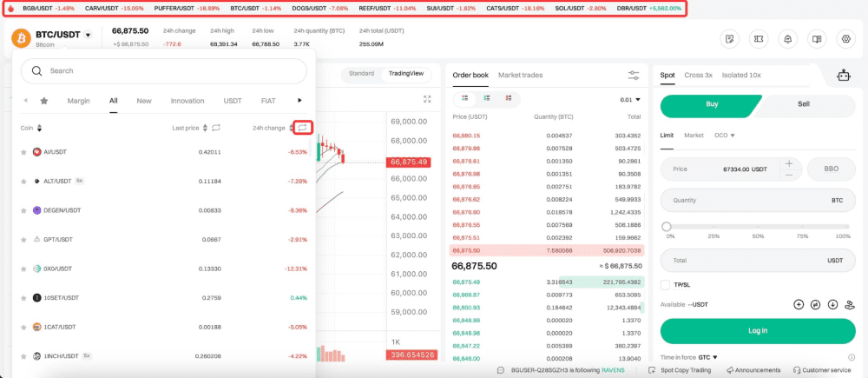This screenshot has height=378, width=868.
Task: Click the BBO button
Action: coord(832,169)
